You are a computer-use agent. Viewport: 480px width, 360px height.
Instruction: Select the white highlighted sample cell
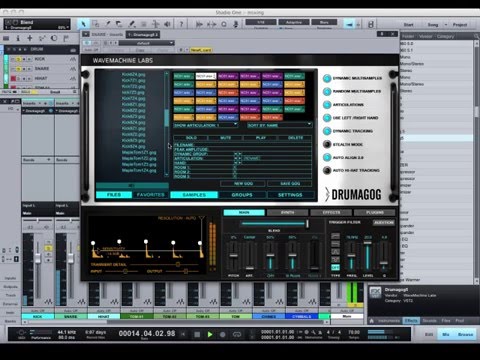(x=206, y=76)
